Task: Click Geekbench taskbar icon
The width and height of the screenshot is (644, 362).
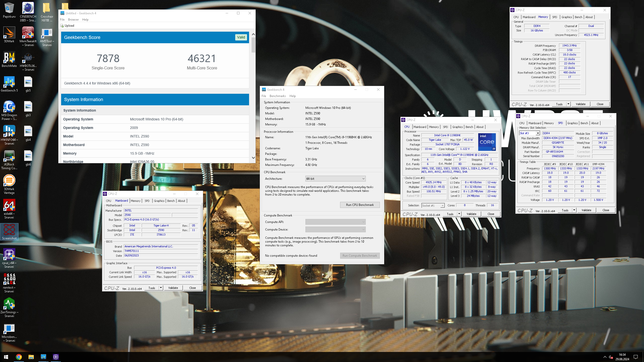Action: coord(43,357)
